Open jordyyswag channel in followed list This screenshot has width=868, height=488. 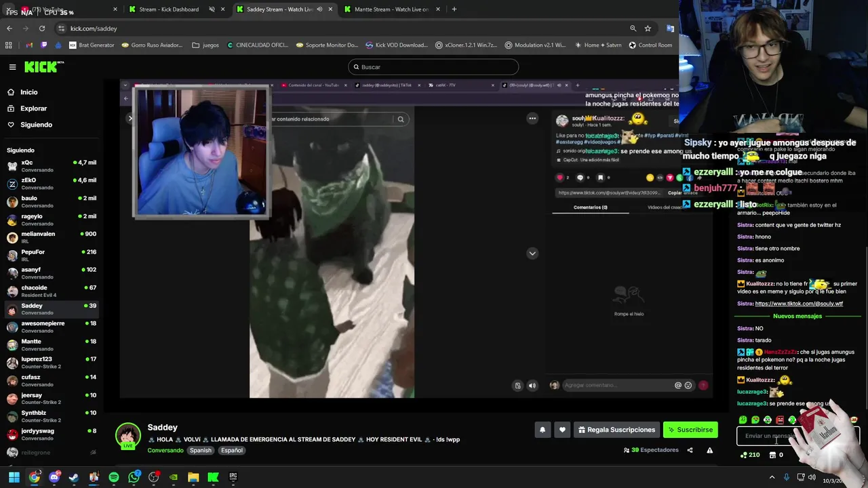click(x=51, y=434)
